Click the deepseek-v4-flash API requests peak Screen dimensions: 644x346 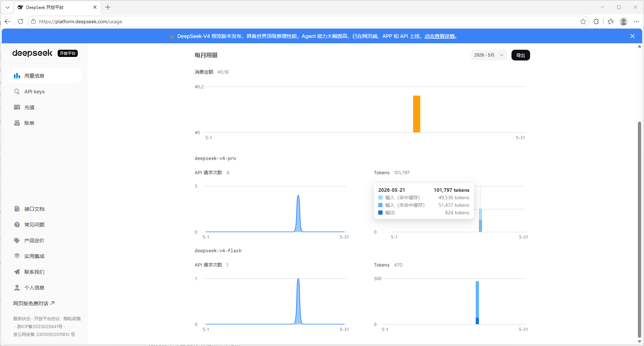coord(298,301)
